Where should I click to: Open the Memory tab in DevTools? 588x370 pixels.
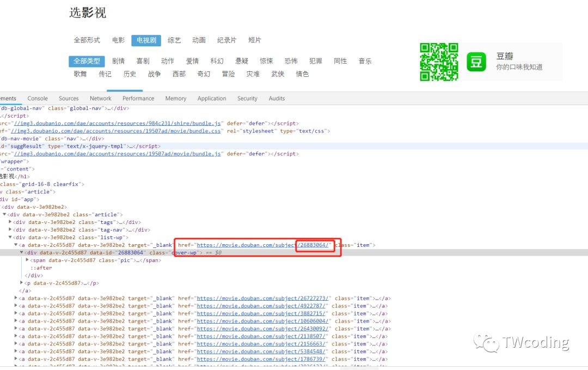[x=176, y=98]
